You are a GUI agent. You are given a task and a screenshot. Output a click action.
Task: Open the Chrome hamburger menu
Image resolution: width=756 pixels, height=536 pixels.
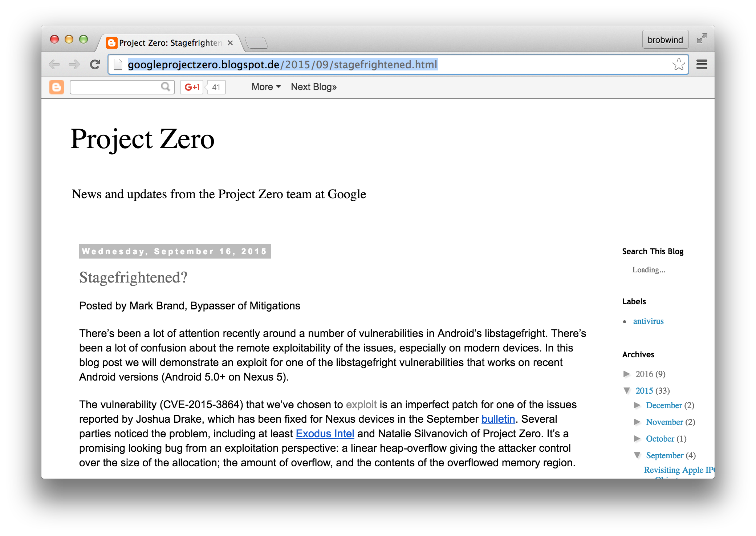(x=702, y=65)
